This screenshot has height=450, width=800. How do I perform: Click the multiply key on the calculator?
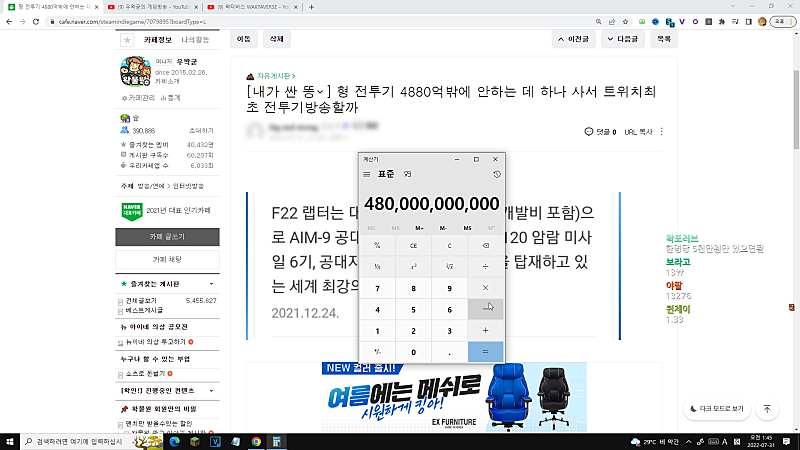485,288
